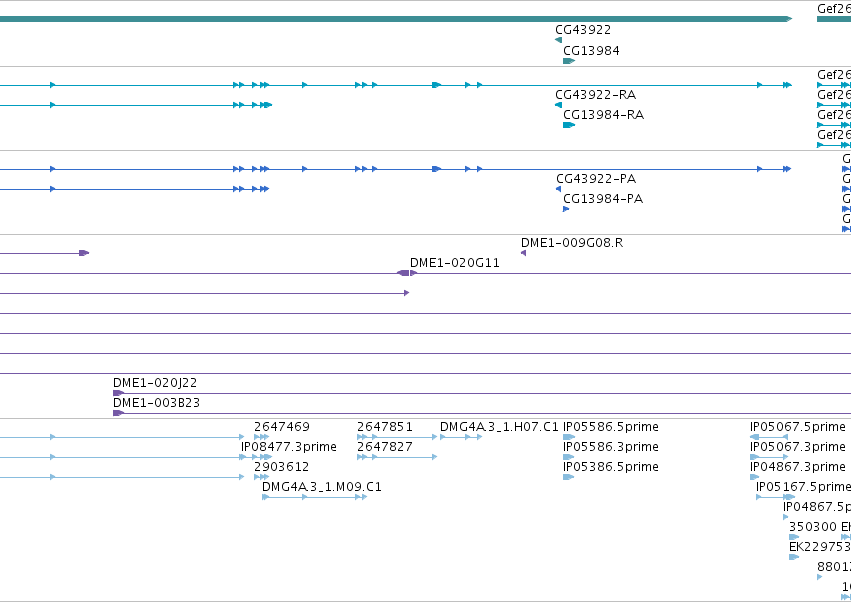Screen dimensions: 851x602
Task: Select the CG43922-PA protein label
Action: pyautogui.click(x=596, y=179)
